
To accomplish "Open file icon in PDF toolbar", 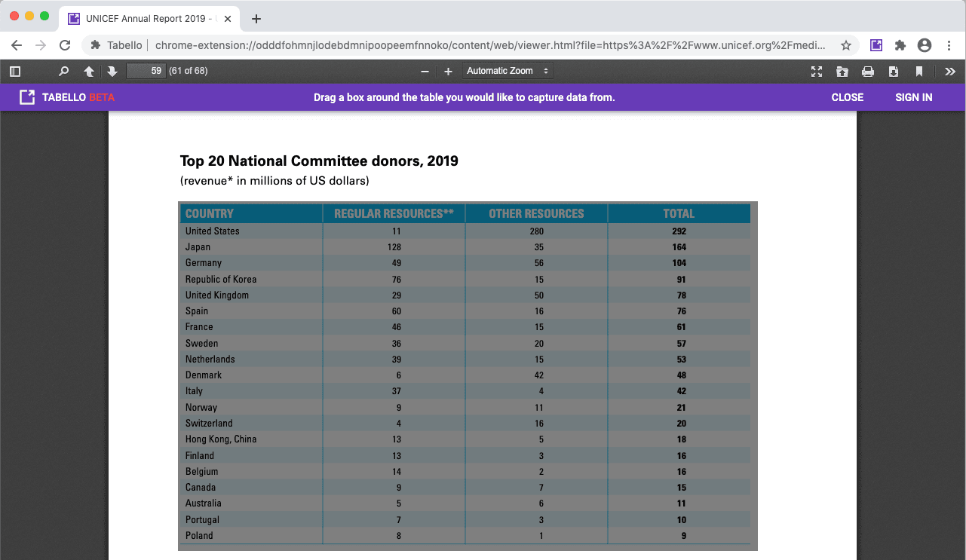I will (x=842, y=71).
